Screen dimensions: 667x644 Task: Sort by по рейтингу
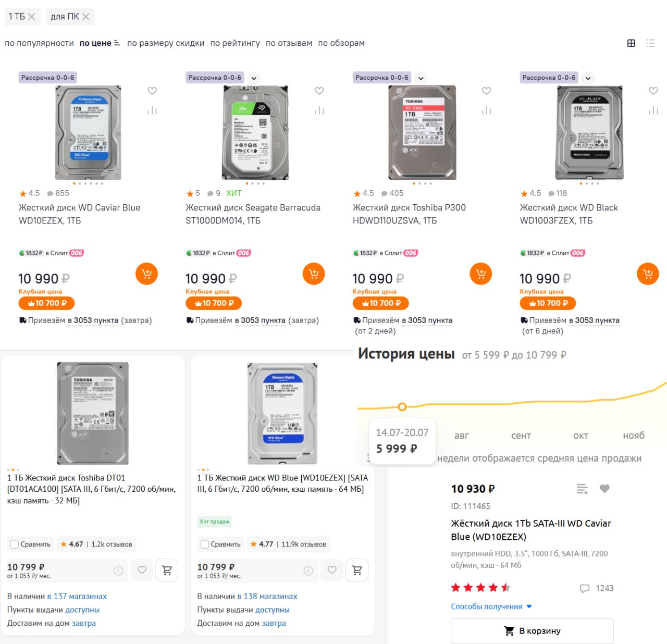click(x=235, y=43)
